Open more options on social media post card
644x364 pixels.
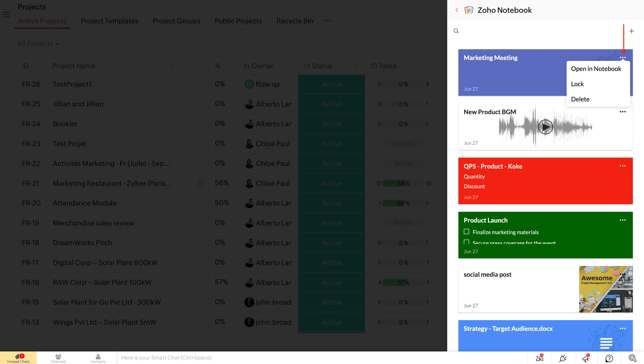click(x=623, y=274)
